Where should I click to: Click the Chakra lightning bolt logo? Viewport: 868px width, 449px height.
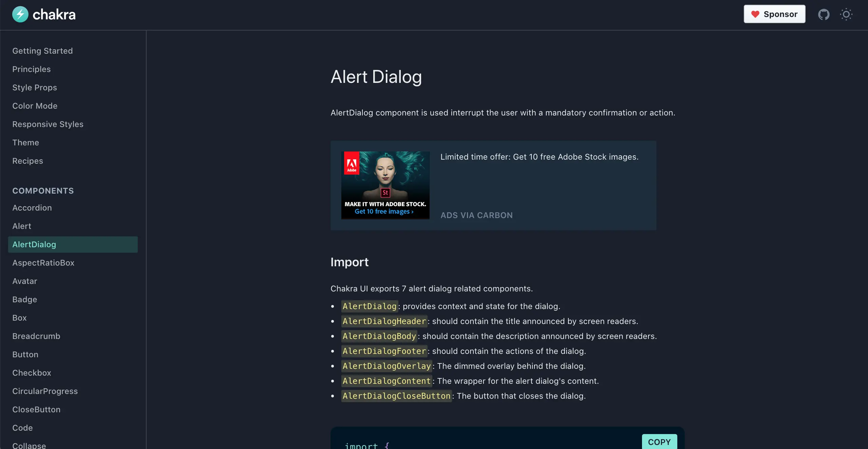pos(20,14)
